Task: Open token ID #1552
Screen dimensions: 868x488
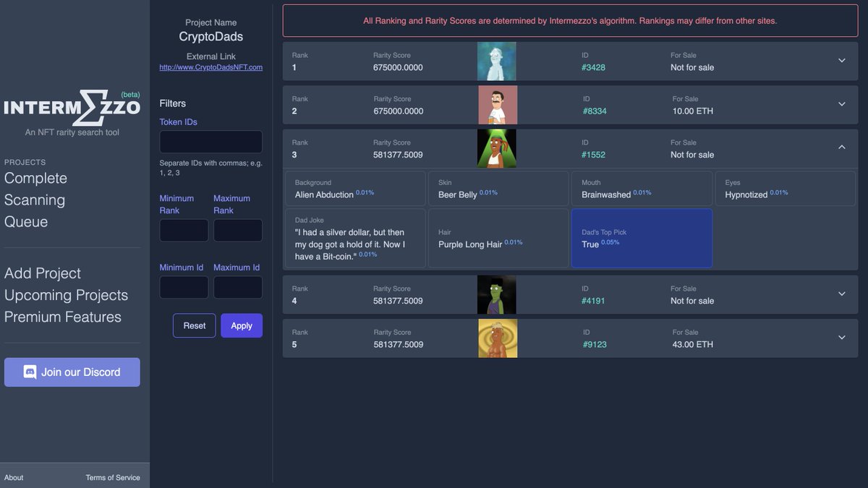Action: (594, 155)
